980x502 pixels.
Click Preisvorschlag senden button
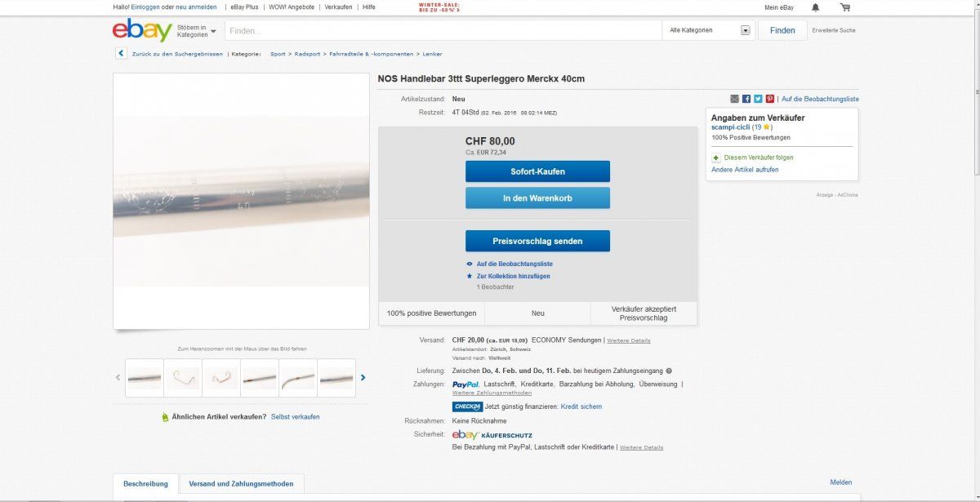(537, 242)
